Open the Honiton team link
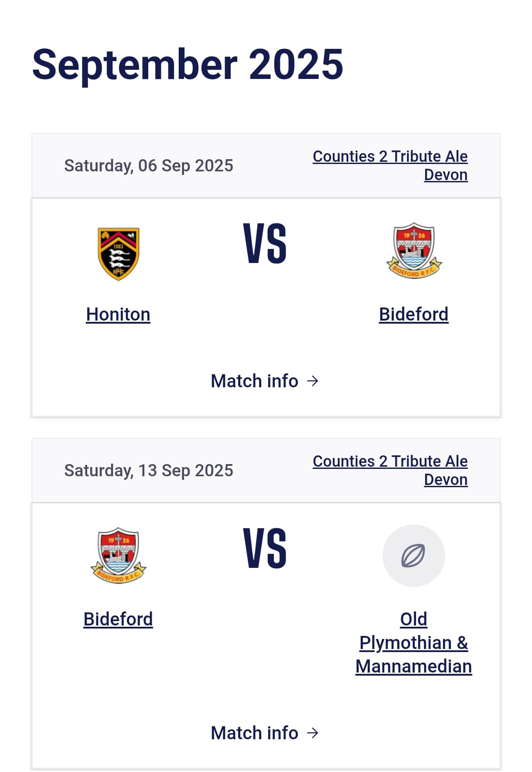532x772 pixels. click(118, 314)
